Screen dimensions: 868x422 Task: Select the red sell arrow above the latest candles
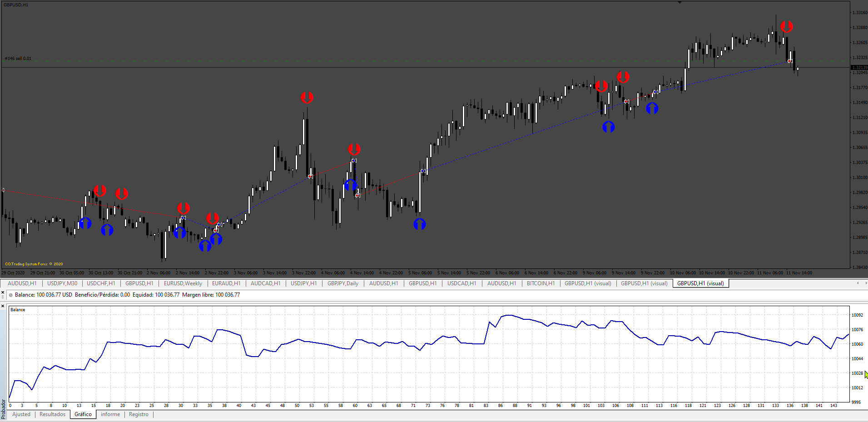click(x=787, y=27)
